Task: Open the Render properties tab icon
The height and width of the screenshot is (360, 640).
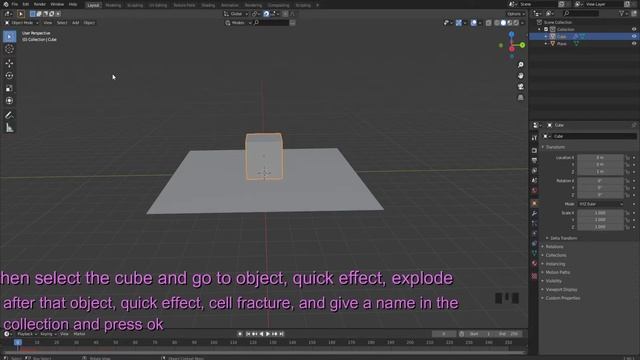Action: point(534,151)
